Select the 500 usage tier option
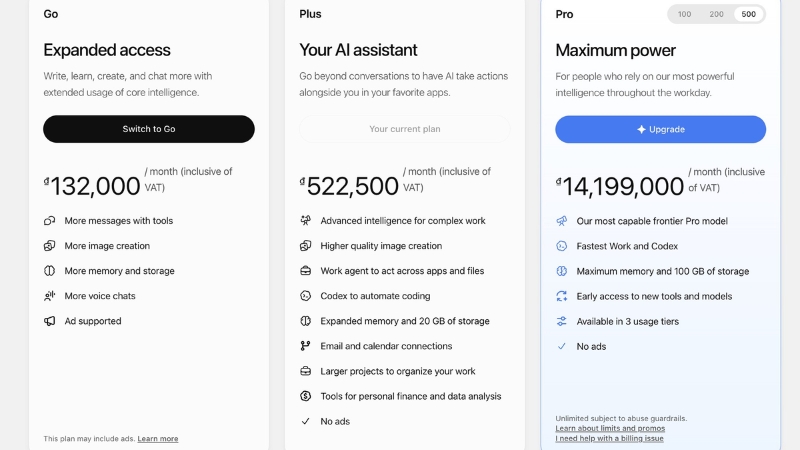The height and width of the screenshot is (450, 800). (x=748, y=14)
